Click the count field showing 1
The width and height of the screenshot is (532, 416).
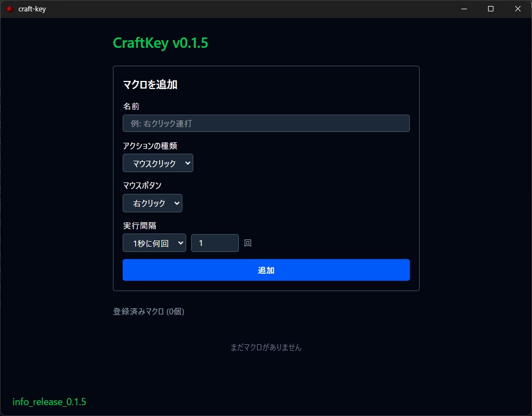click(x=214, y=243)
